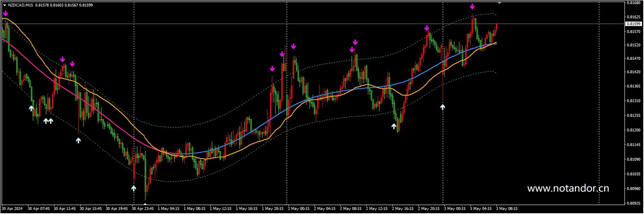Click the 2 May 12:15 time label
Screen dimensions: 644x214
click(376, 209)
